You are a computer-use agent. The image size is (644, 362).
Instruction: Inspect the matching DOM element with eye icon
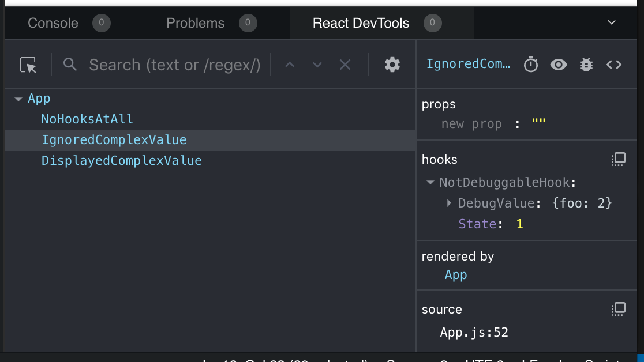point(558,64)
